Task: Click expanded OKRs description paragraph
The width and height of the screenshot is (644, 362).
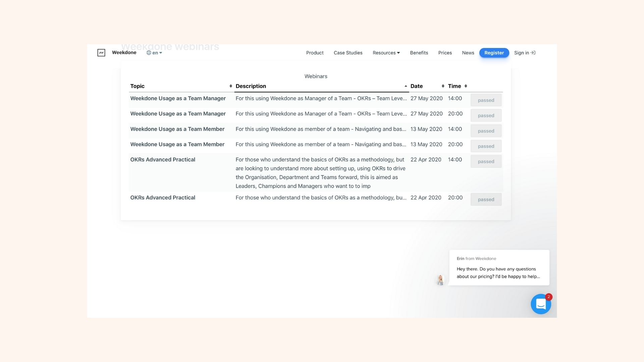Action: point(320,173)
